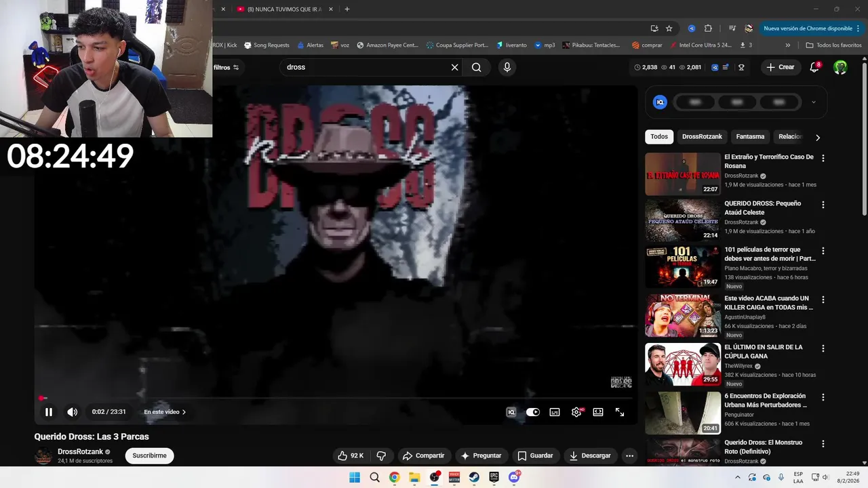
Task: Open 'Pequeño Ataúd Celeste' video title
Action: pyautogui.click(x=762, y=207)
